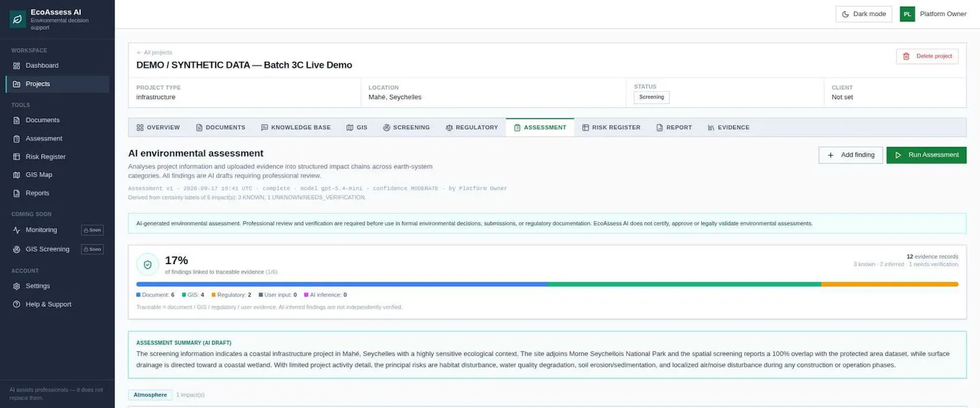Switch to the Knowledge Base tab

[x=296, y=127]
